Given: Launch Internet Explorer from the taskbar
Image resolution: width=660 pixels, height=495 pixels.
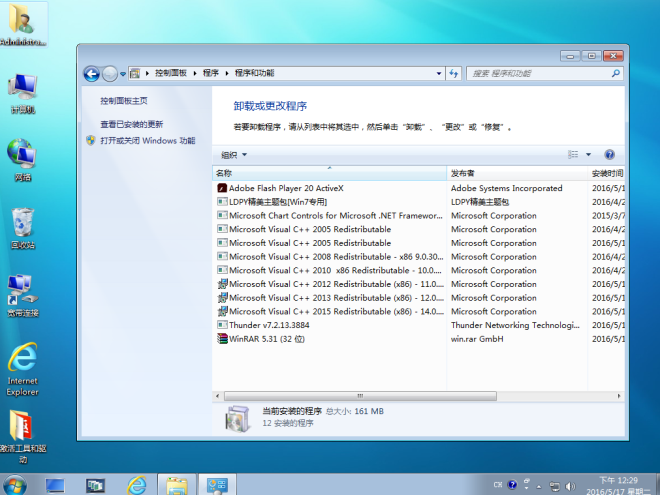Looking at the screenshot, I should pyautogui.click(x=137, y=485).
